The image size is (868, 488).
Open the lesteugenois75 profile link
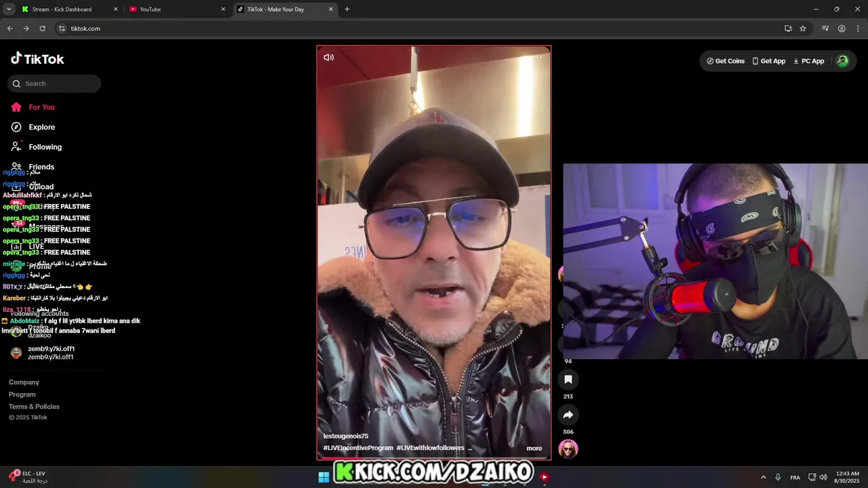pyautogui.click(x=346, y=436)
